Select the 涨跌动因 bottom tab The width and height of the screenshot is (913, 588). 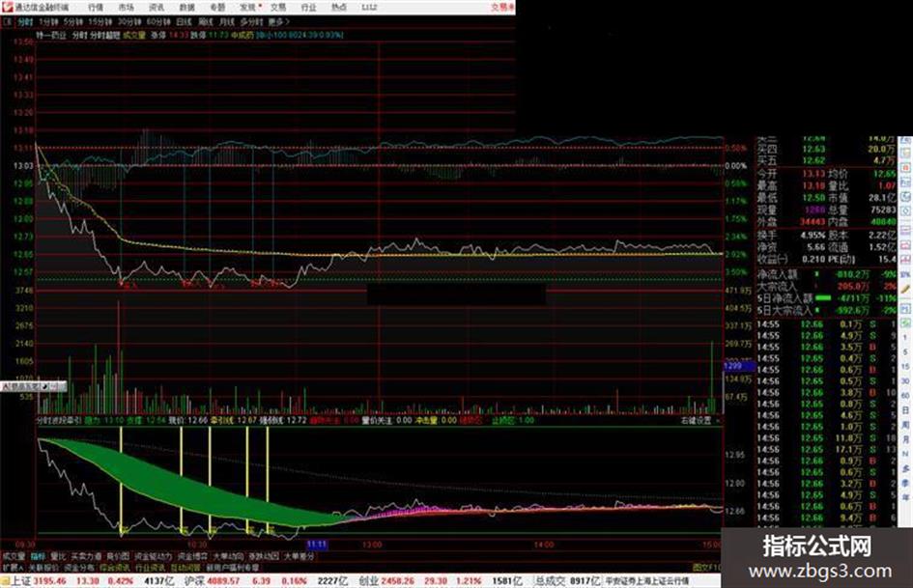click(264, 556)
